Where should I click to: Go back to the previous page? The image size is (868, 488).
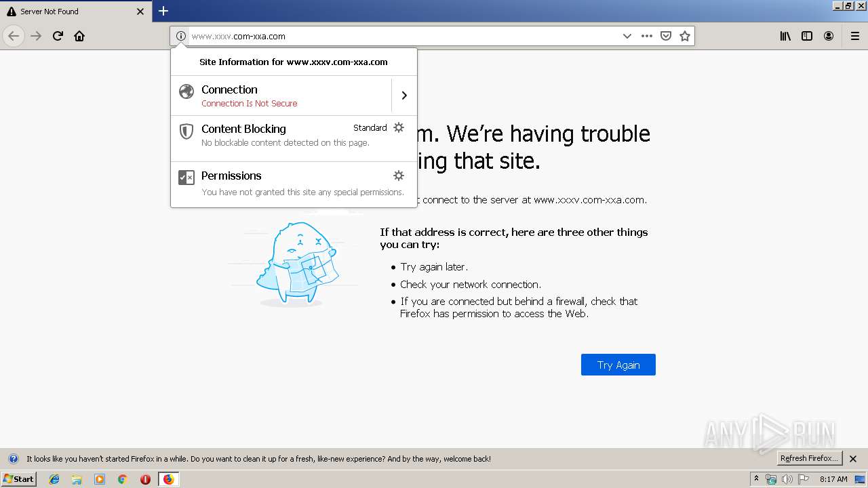click(14, 36)
